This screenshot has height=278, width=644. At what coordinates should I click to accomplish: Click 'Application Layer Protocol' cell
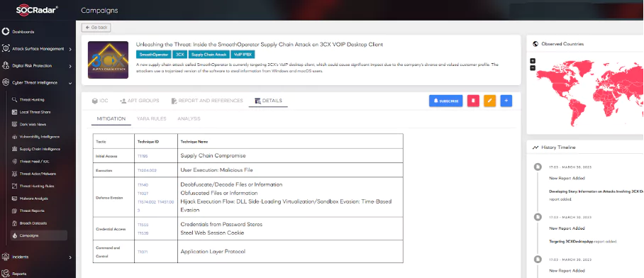point(290,251)
